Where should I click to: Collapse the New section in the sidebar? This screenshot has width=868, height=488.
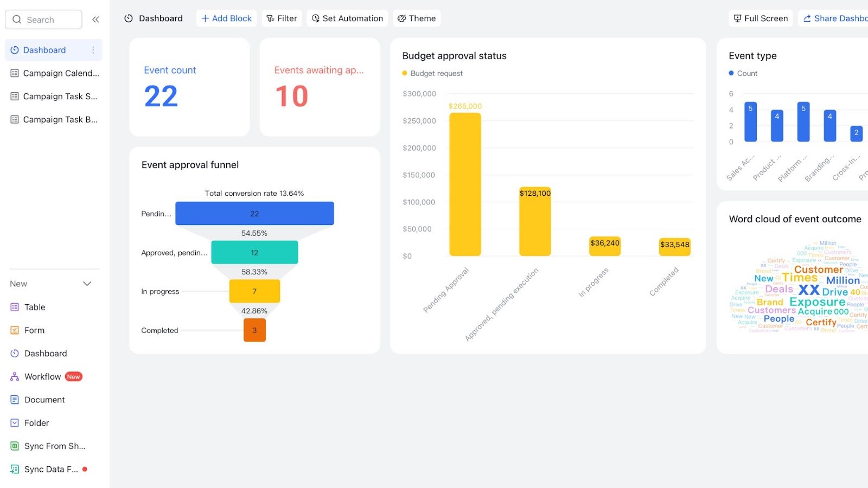tap(87, 283)
